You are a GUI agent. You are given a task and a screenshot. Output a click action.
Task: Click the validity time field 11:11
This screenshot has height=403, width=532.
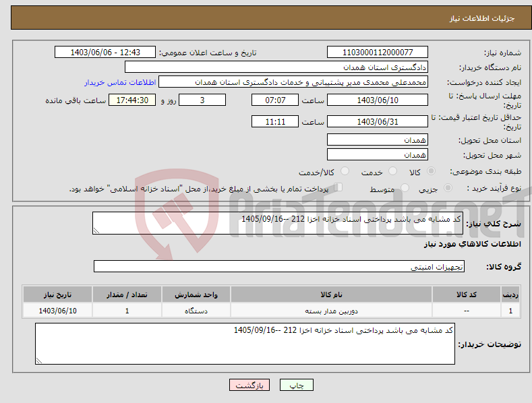pyautogui.click(x=275, y=121)
